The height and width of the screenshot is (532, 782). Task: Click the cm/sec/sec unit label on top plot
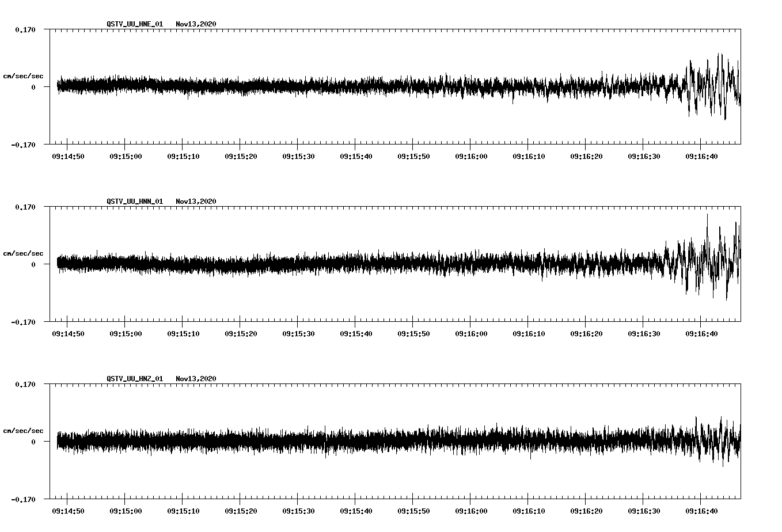(24, 75)
